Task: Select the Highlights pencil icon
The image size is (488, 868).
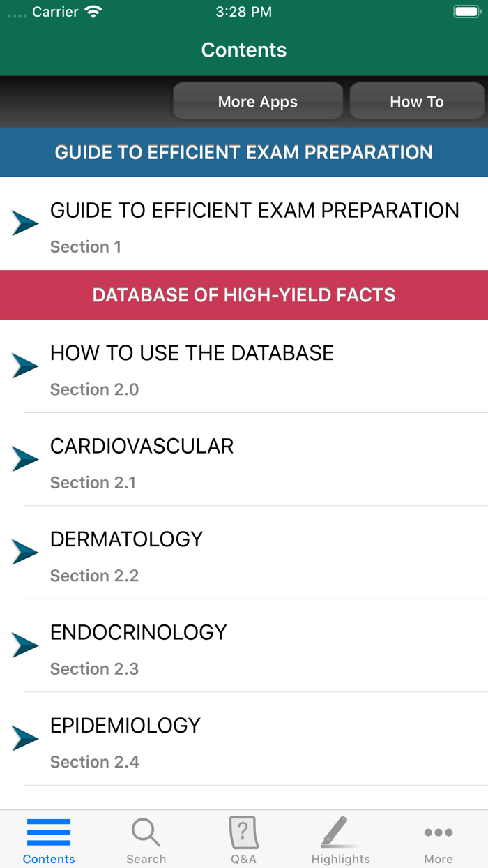Action: 341,832
